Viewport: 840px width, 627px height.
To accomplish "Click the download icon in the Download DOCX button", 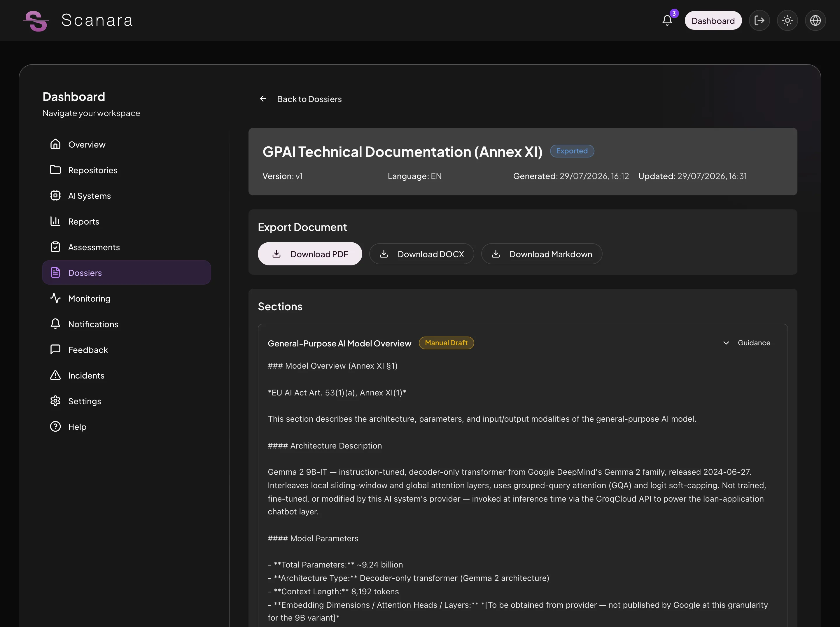I will pyautogui.click(x=384, y=253).
